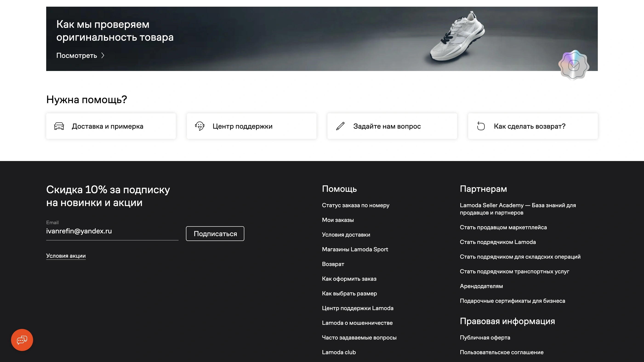Click the Подписаться button
Image resolution: width=644 pixels, height=362 pixels.
215,234
